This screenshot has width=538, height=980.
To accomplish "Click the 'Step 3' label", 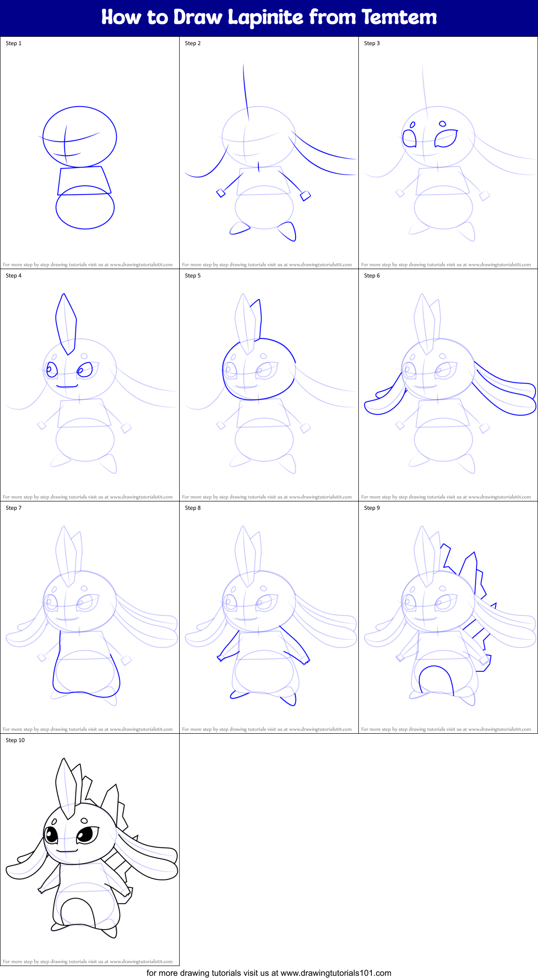I will [372, 43].
